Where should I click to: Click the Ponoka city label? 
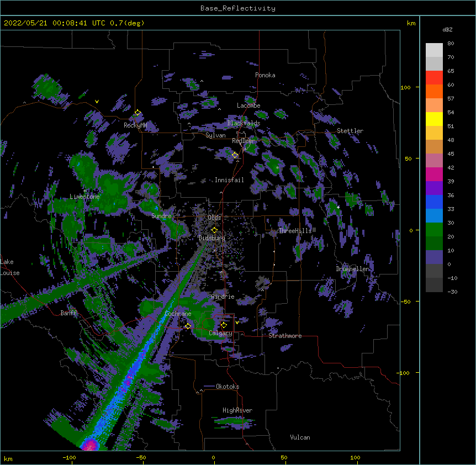tap(265, 75)
